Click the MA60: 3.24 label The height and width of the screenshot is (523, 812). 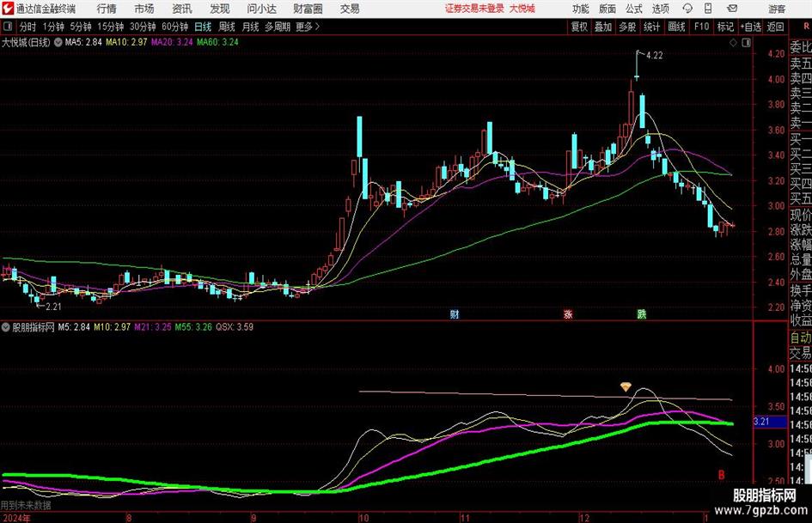click(x=217, y=42)
